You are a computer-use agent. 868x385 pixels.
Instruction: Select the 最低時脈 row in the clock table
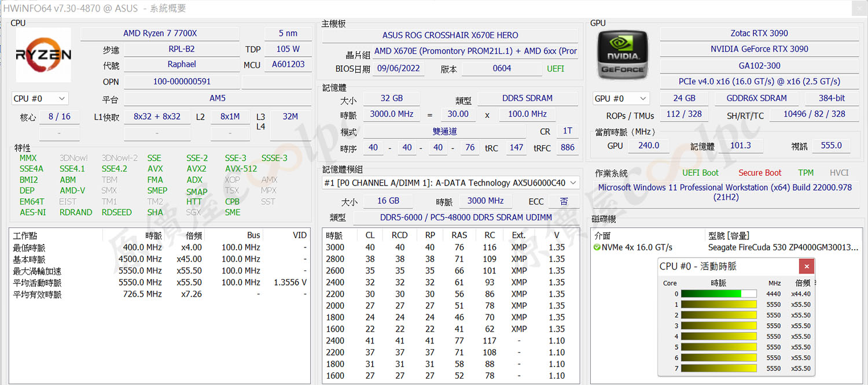point(160,247)
